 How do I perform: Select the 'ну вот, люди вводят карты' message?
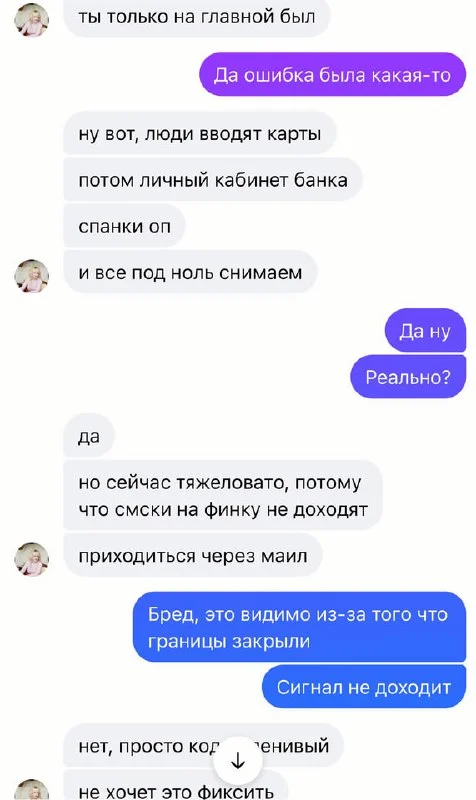(x=199, y=134)
